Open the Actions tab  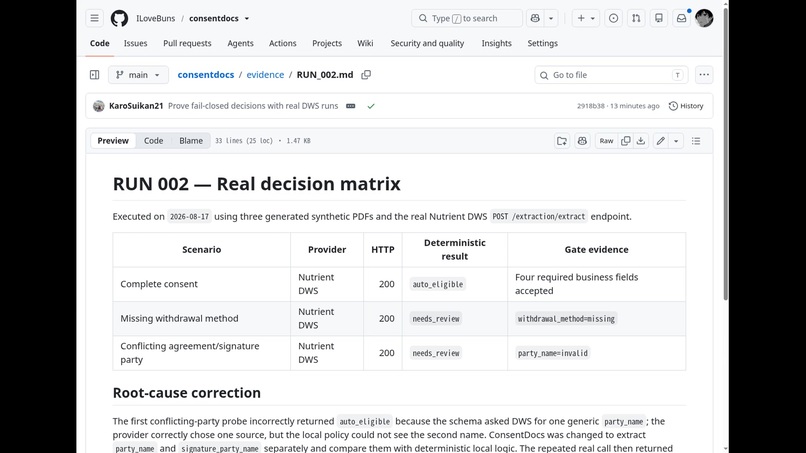(x=283, y=43)
